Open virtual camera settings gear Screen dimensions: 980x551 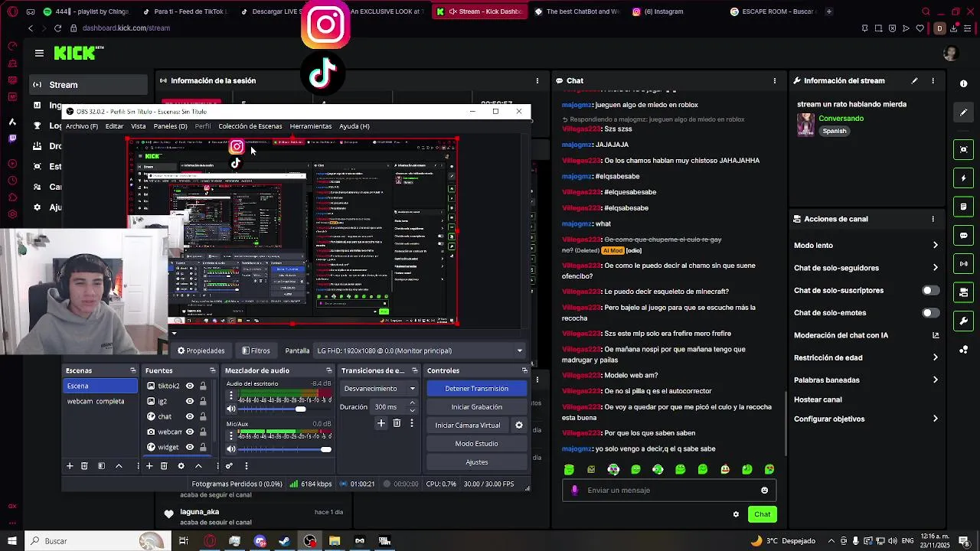coord(519,425)
